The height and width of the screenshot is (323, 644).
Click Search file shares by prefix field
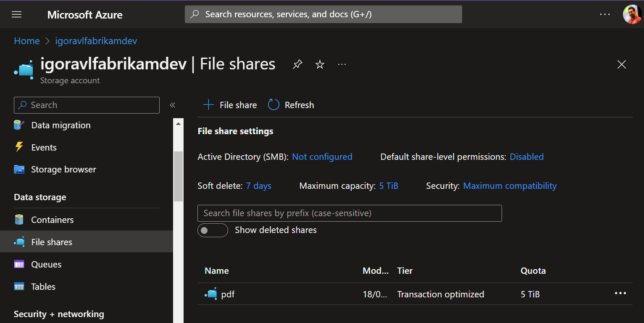coord(350,213)
